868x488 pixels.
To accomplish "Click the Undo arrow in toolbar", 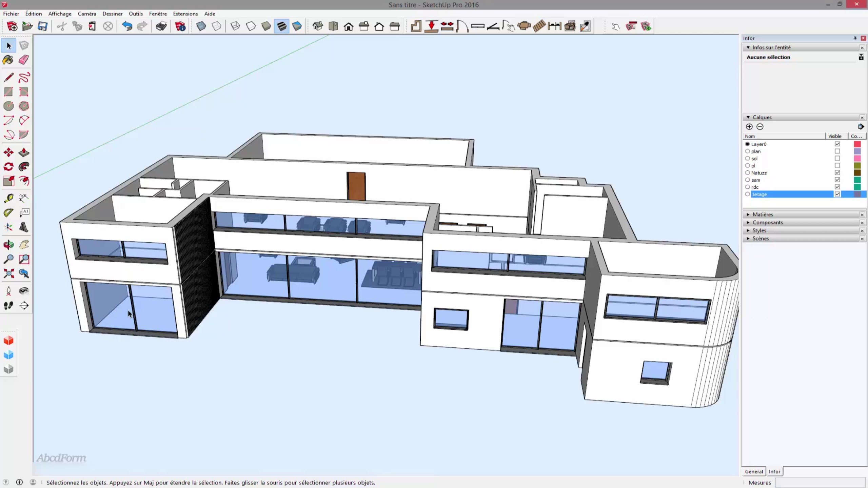I will click(127, 26).
